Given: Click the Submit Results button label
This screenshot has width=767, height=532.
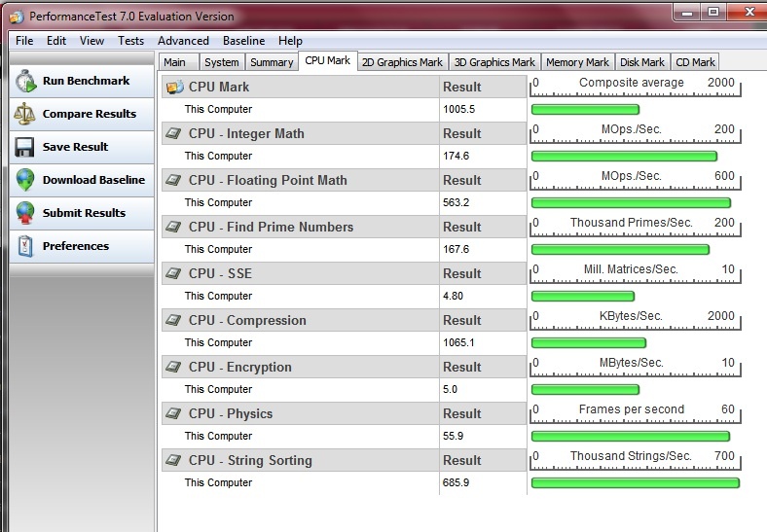Looking at the screenshot, I should point(84,213).
